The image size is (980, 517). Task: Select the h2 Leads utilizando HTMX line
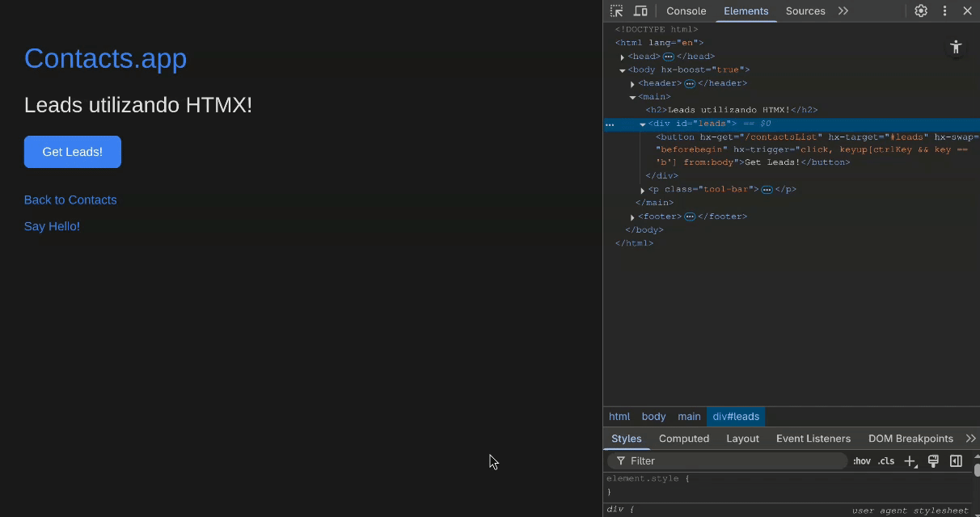point(732,110)
